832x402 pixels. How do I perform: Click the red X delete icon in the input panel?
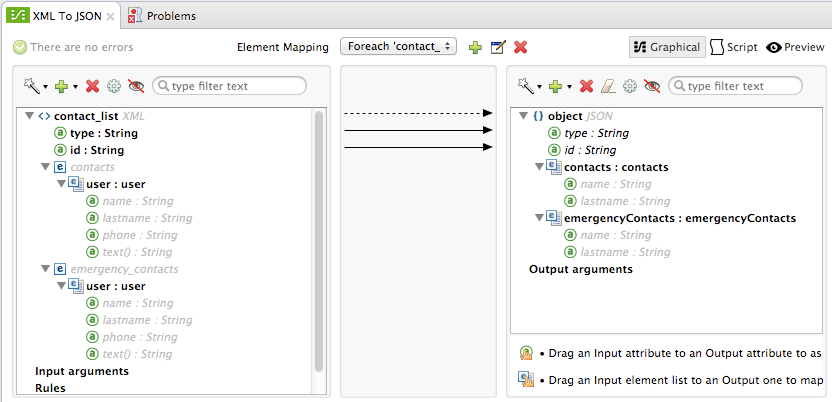pos(93,87)
